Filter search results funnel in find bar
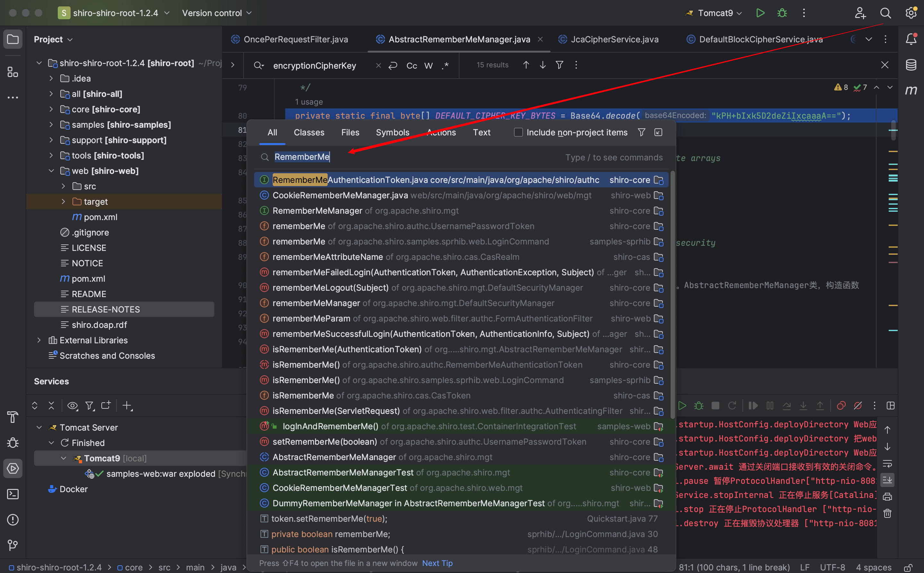Screen dimensions: 924x573 pyautogui.click(x=559, y=65)
